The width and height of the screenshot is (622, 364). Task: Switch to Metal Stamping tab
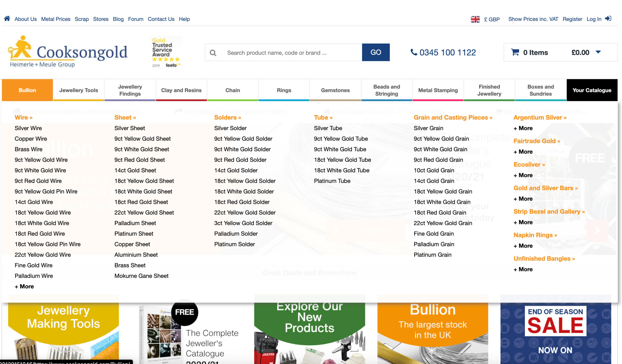[x=438, y=90]
